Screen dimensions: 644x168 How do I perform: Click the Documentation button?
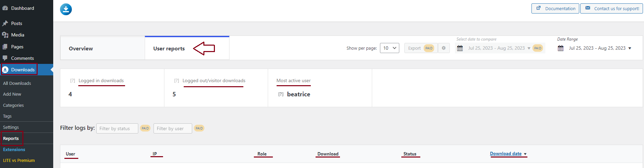[555, 8]
